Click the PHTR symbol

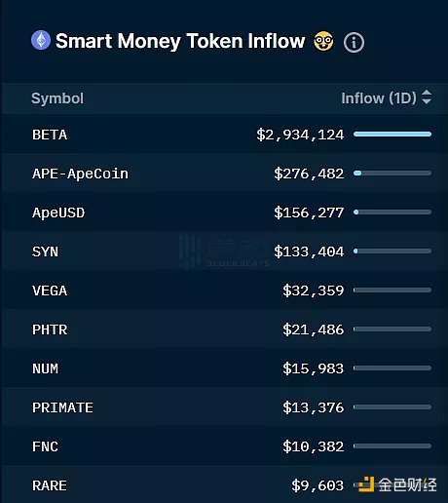pos(50,329)
